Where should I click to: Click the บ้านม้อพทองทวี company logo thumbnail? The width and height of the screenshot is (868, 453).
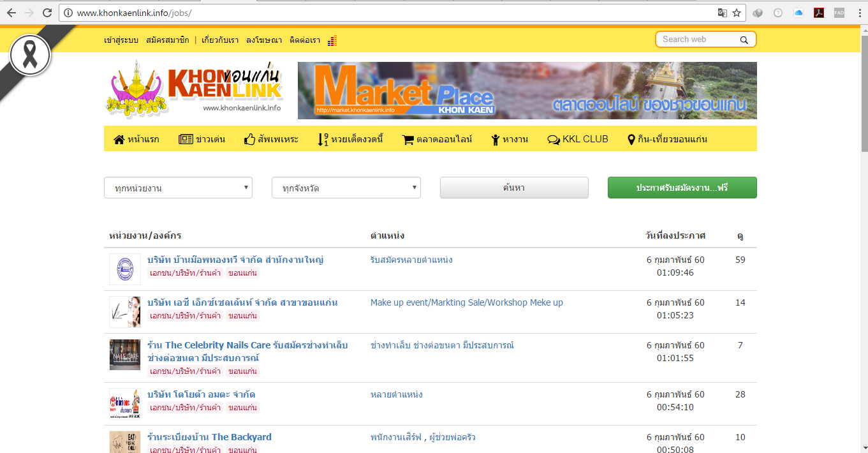tap(124, 269)
